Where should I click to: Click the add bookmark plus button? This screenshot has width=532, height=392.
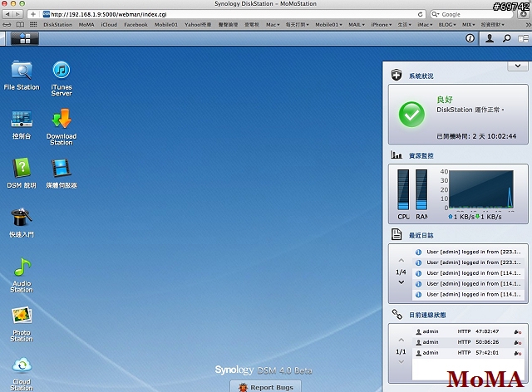(33, 14)
